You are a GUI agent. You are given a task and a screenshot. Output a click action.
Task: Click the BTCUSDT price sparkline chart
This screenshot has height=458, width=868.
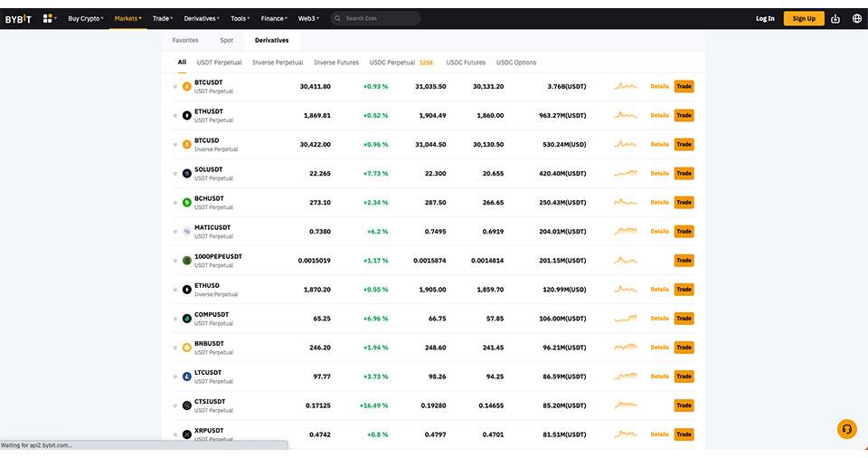[625, 87]
